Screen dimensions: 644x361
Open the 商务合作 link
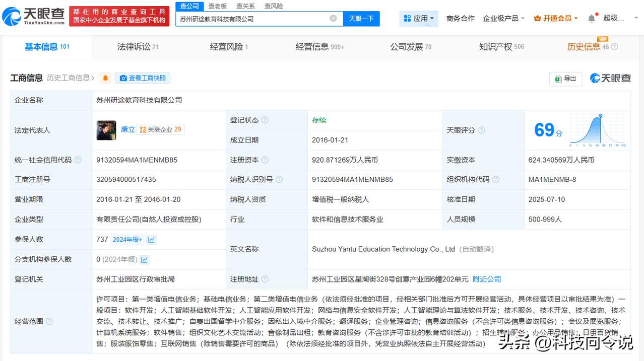click(x=461, y=18)
